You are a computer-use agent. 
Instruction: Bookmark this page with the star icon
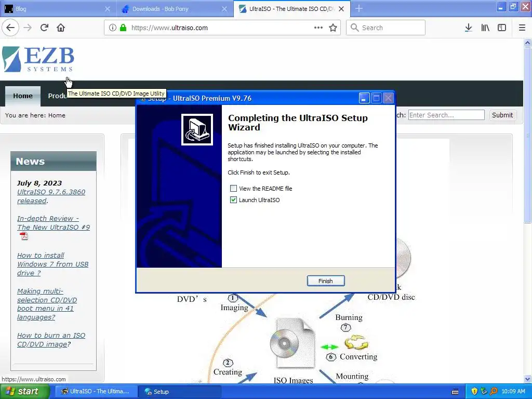coord(333,28)
